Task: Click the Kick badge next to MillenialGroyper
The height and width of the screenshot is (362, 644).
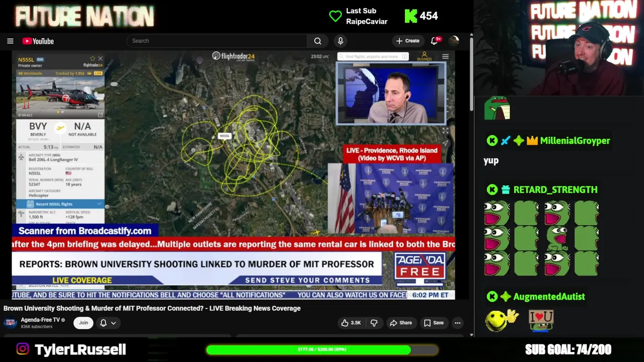Action: point(492,141)
